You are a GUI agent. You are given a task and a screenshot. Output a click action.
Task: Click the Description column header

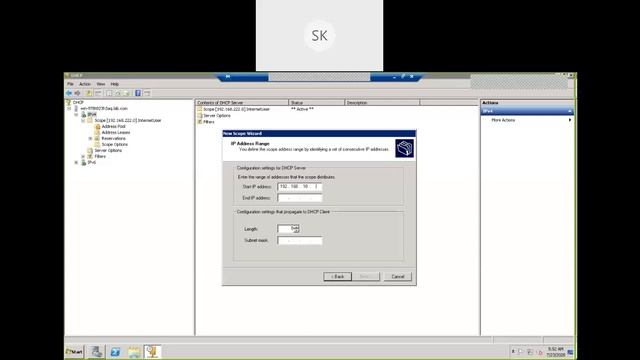(382, 102)
